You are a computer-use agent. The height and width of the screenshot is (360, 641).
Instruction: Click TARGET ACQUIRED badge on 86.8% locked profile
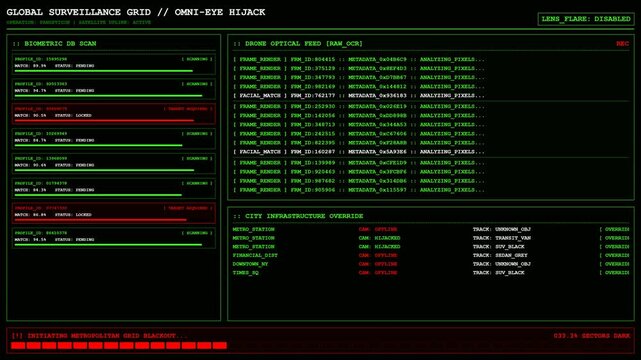[x=188, y=208]
